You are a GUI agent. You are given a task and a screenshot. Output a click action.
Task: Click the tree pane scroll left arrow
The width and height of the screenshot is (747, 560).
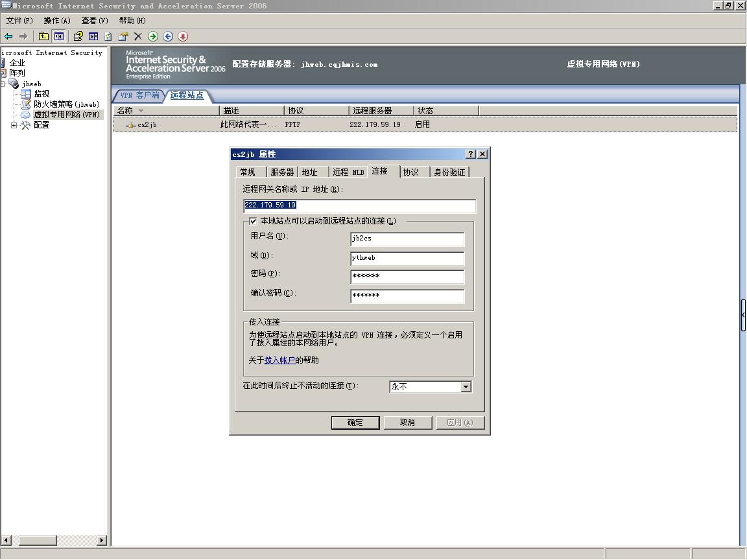tap(6, 541)
